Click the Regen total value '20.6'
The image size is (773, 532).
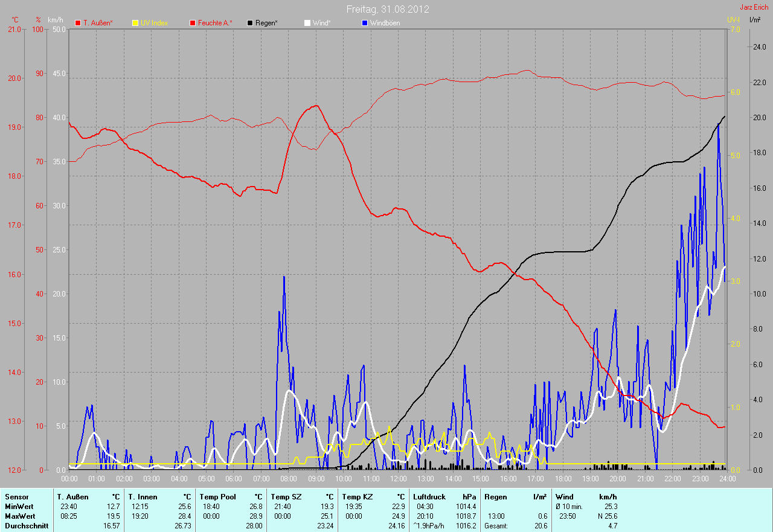click(x=540, y=526)
